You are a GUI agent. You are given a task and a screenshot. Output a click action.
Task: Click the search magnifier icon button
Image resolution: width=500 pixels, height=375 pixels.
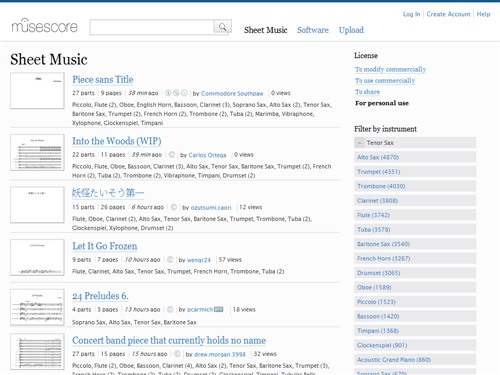pyautogui.click(x=222, y=27)
